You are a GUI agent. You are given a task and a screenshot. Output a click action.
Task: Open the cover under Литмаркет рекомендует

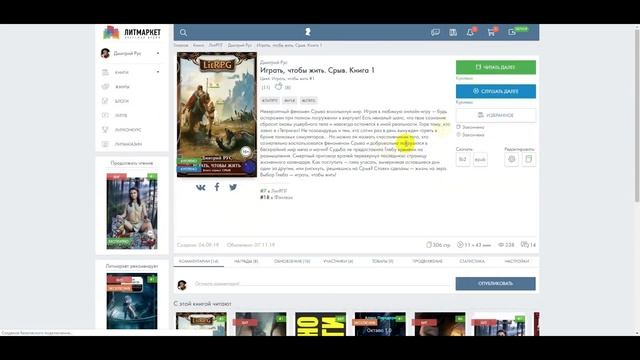tap(132, 301)
